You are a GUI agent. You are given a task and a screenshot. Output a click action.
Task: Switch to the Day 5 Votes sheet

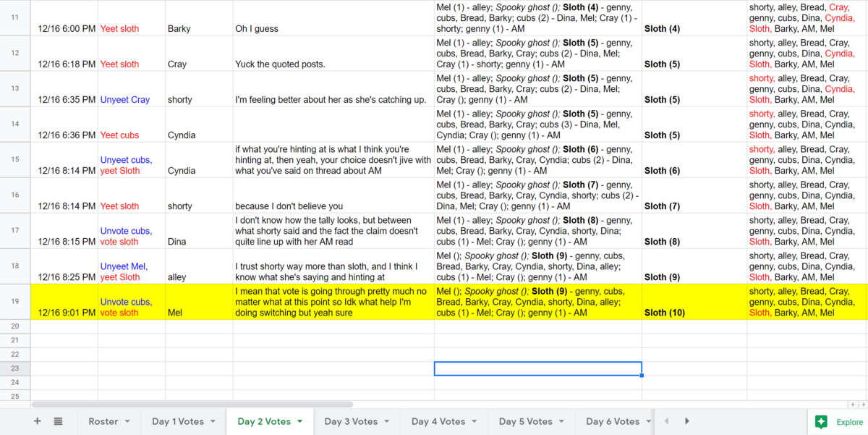525,421
